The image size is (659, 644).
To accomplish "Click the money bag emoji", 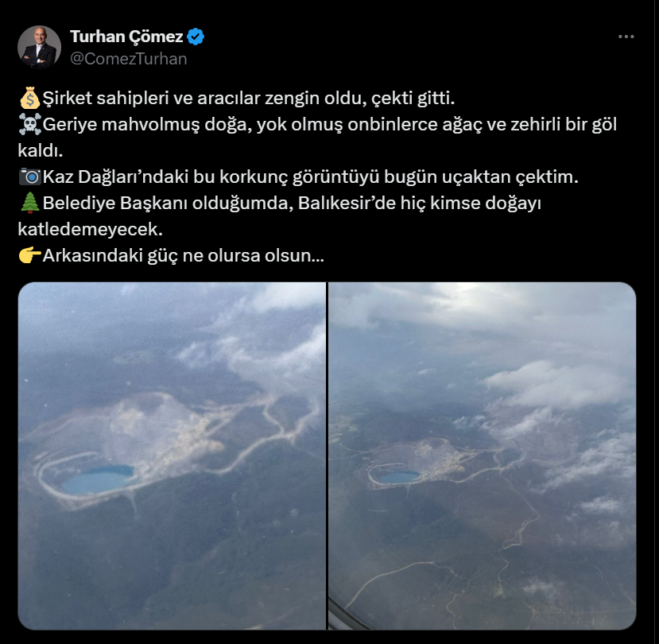I will click(x=30, y=98).
